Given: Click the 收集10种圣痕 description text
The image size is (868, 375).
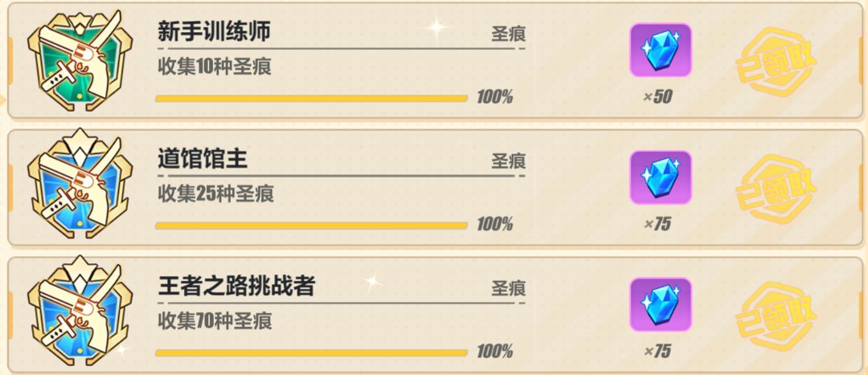Looking at the screenshot, I should pos(215,67).
